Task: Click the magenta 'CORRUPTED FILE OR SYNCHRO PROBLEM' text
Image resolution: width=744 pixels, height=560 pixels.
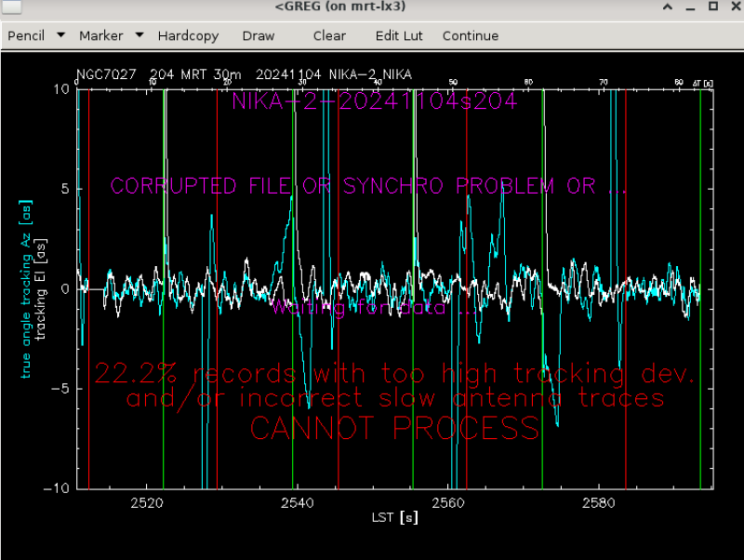Action: pos(368,186)
